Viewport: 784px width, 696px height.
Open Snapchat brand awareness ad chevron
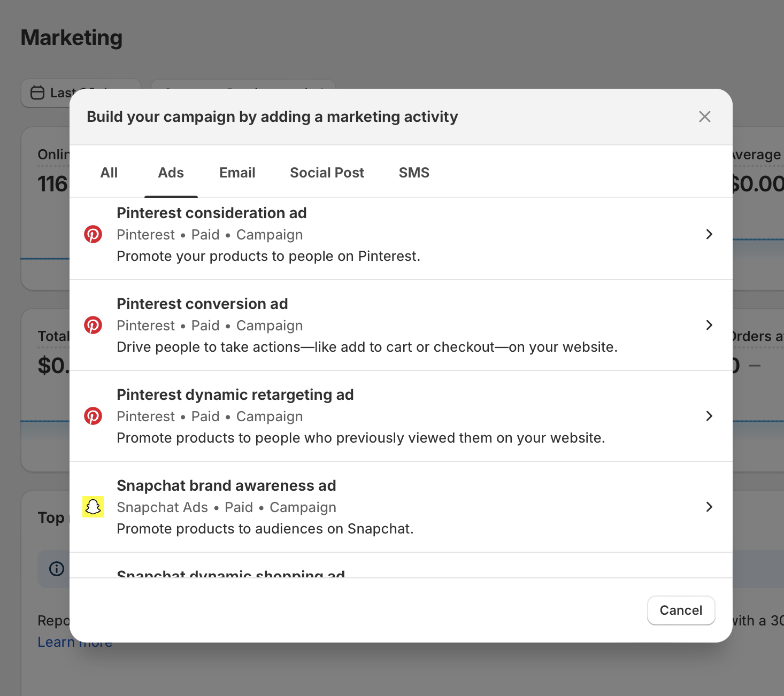[x=709, y=507]
